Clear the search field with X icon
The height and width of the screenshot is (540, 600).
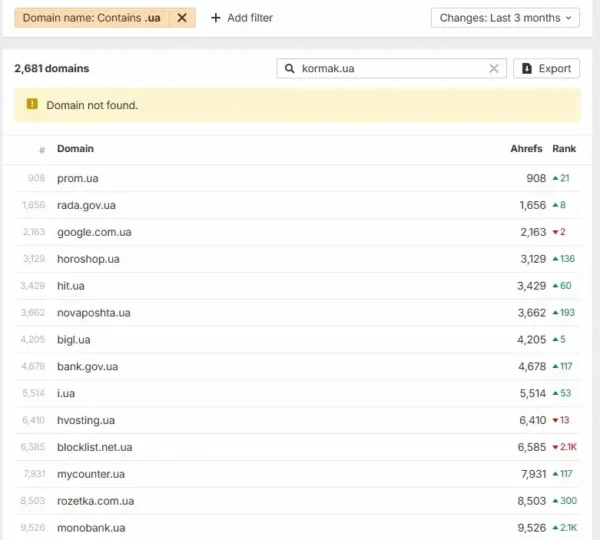click(493, 69)
